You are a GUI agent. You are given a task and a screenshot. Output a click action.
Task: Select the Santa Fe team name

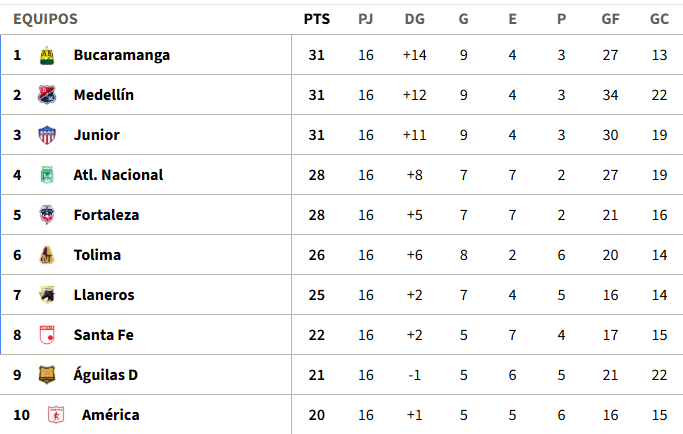(x=103, y=335)
